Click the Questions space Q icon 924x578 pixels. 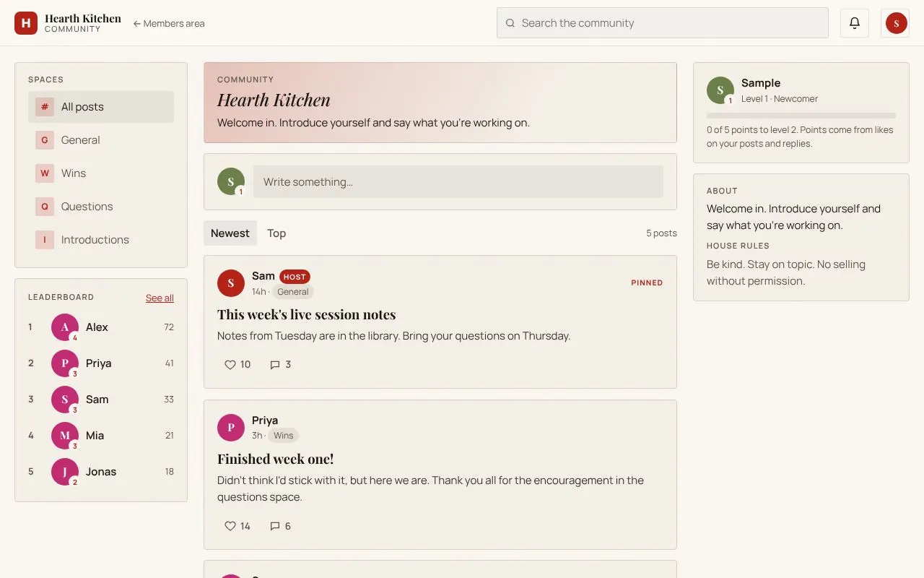45,207
